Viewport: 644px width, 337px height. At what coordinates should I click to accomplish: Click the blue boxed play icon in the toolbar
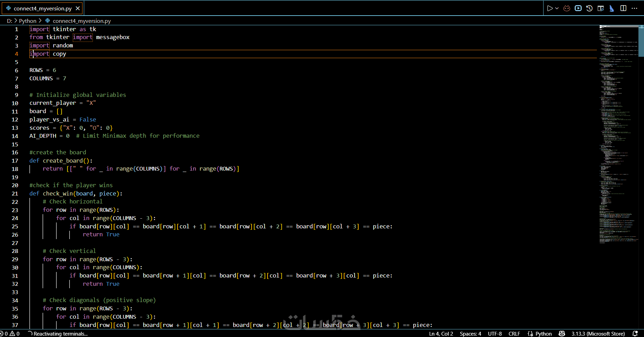[578, 8]
